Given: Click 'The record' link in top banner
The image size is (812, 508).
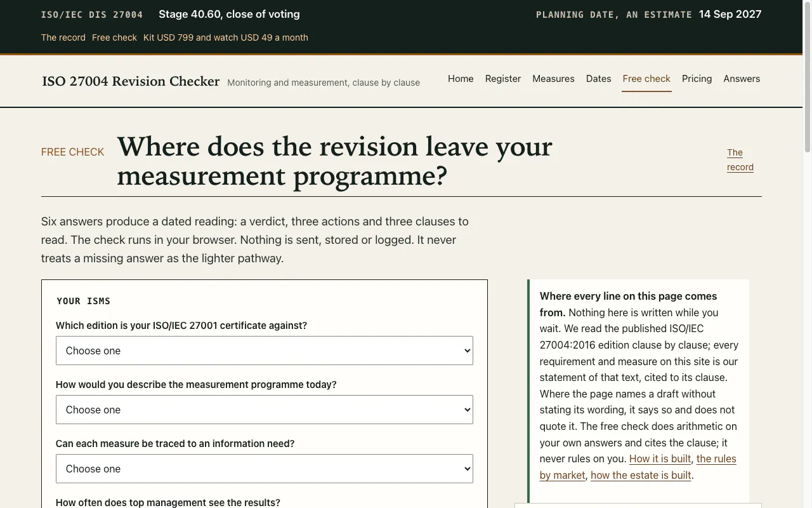Looking at the screenshot, I should [63, 37].
